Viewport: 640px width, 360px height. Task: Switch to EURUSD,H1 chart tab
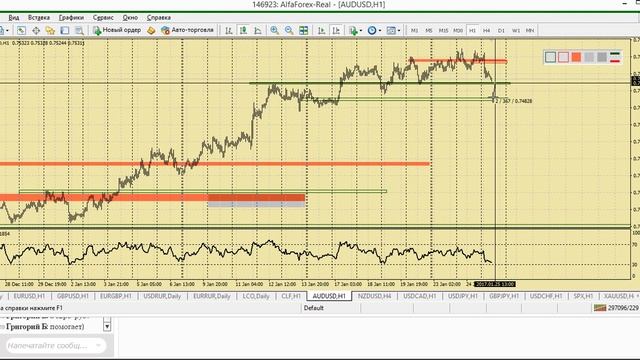(29, 296)
